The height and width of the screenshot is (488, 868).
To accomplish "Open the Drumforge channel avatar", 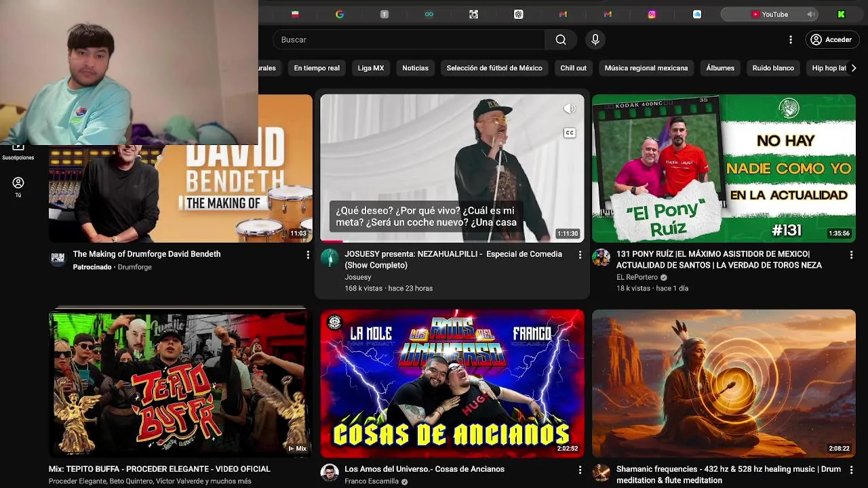I will coord(58,258).
